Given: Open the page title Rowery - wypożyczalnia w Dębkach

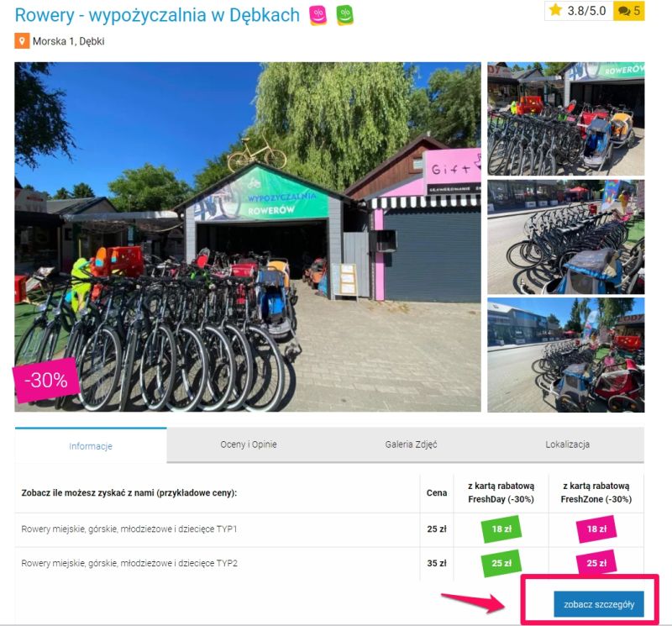Looking at the screenshot, I should pyautogui.click(x=157, y=15).
